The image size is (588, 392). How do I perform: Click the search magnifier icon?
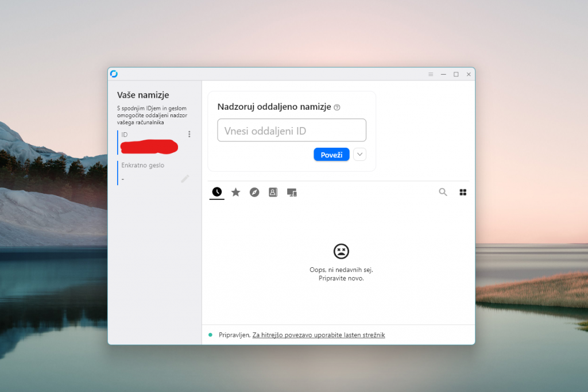pyautogui.click(x=443, y=192)
